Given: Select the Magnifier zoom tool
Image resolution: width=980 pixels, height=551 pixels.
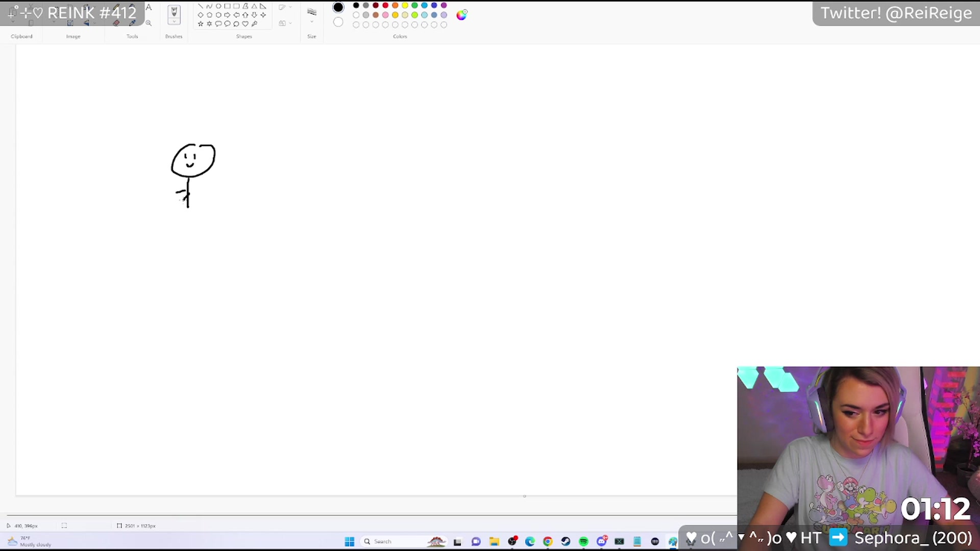Looking at the screenshot, I should [x=149, y=23].
